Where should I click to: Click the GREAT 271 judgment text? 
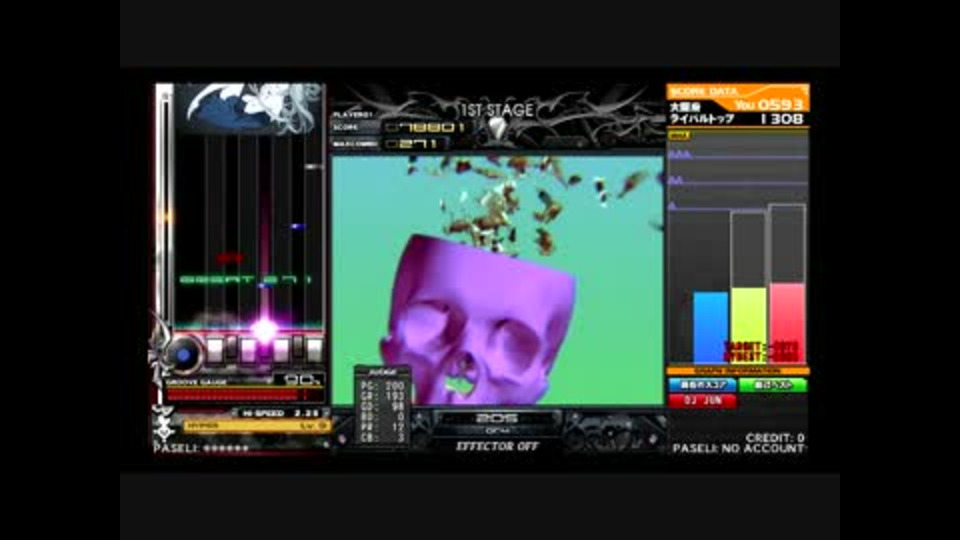click(246, 280)
